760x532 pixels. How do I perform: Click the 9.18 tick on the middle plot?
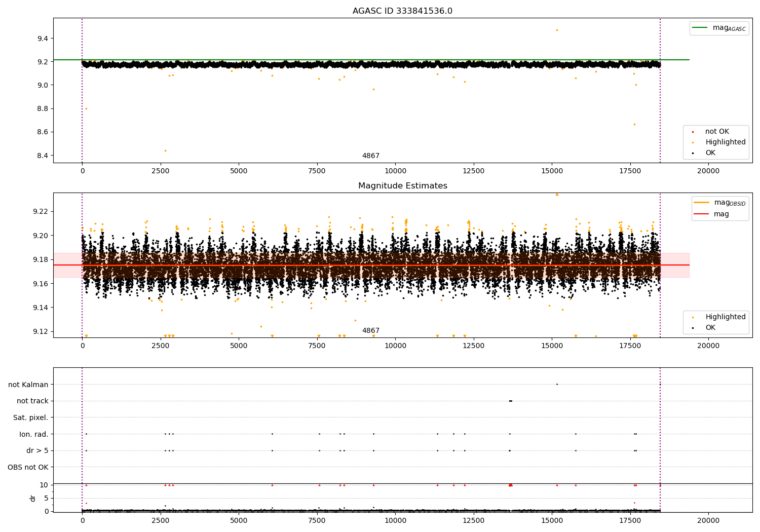41,260
